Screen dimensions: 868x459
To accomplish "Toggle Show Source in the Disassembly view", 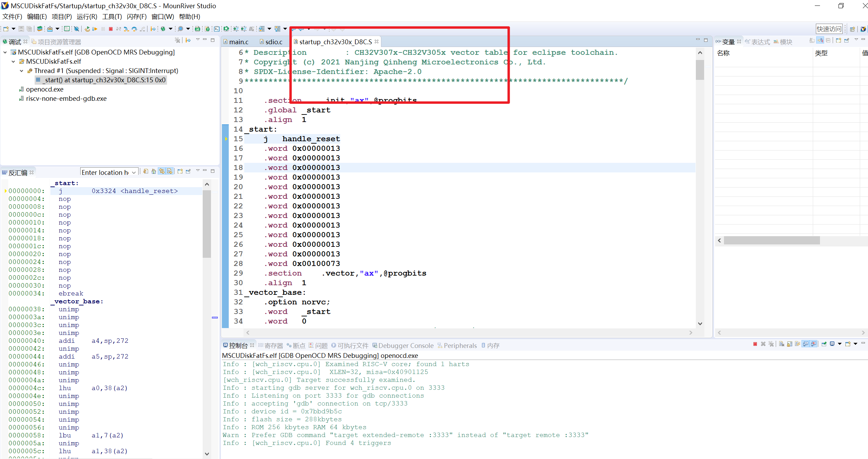I will point(170,171).
